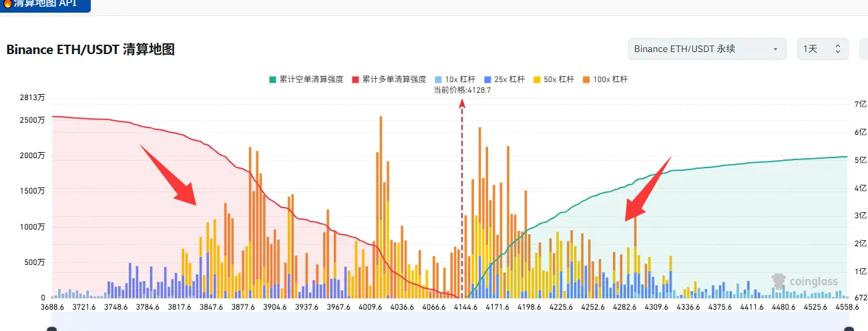Screen dimensions: 868x331
Task: Click the red dashed current price line
Action: tap(462, 200)
